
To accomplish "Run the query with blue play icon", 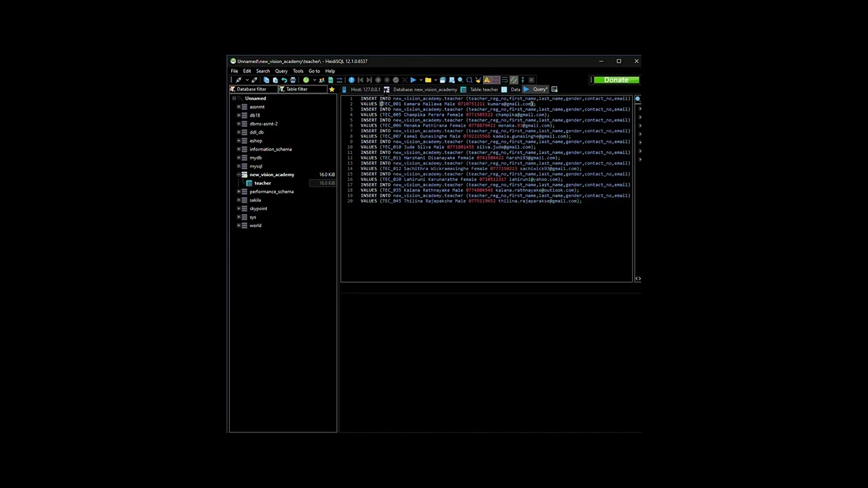I will pyautogui.click(x=413, y=80).
